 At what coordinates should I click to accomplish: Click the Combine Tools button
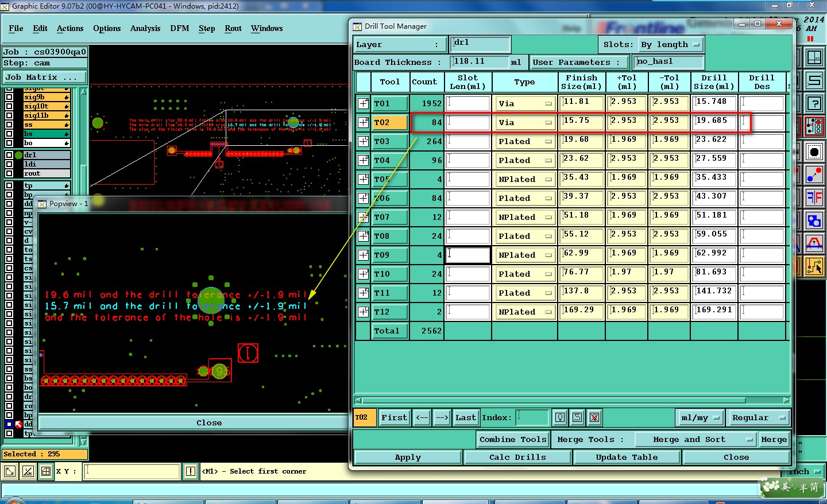[513, 440]
